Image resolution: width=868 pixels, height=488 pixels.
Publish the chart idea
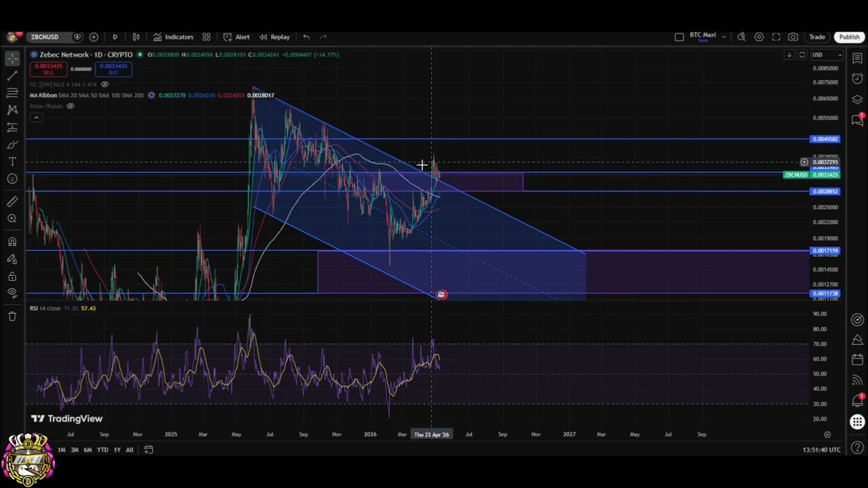tap(849, 37)
